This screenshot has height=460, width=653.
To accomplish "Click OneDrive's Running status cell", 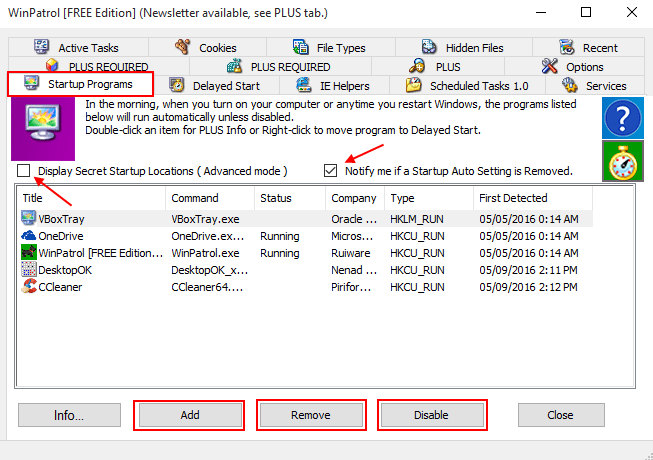I will pos(280,236).
